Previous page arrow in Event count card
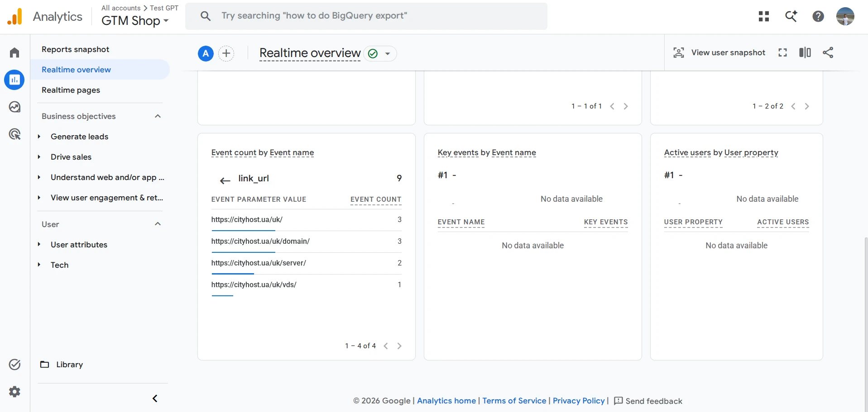868x412 pixels. 386,346
